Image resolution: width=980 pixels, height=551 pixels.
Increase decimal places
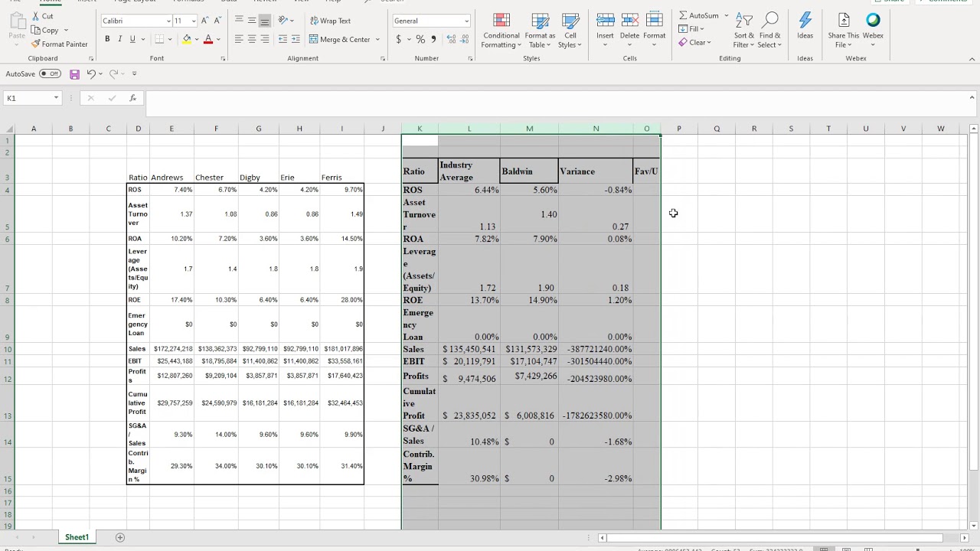pyautogui.click(x=451, y=39)
